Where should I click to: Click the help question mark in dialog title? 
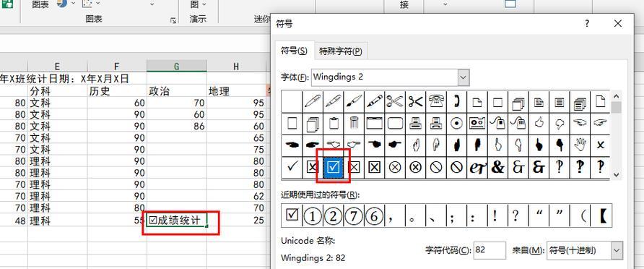pyautogui.click(x=587, y=24)
